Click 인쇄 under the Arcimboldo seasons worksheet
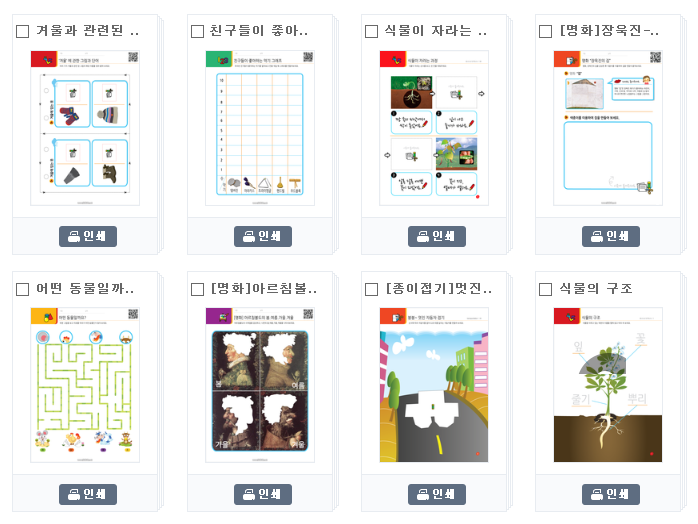This screenshot has width=698, height=524. pyautogui.click(x=263, y=494)
